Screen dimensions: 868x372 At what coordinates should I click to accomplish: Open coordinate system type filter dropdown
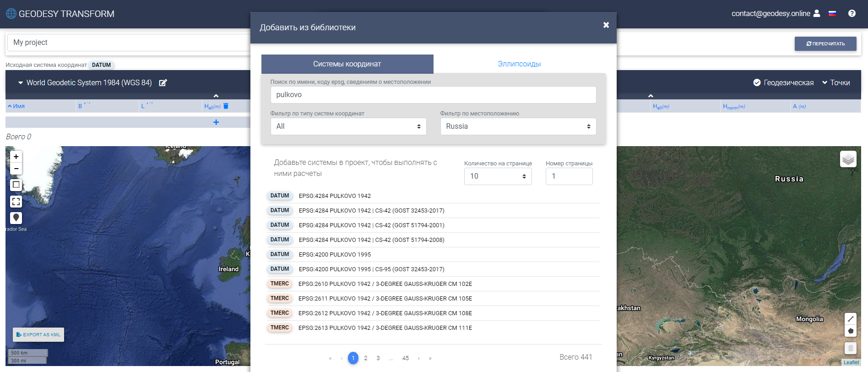(x=348, y=126)
